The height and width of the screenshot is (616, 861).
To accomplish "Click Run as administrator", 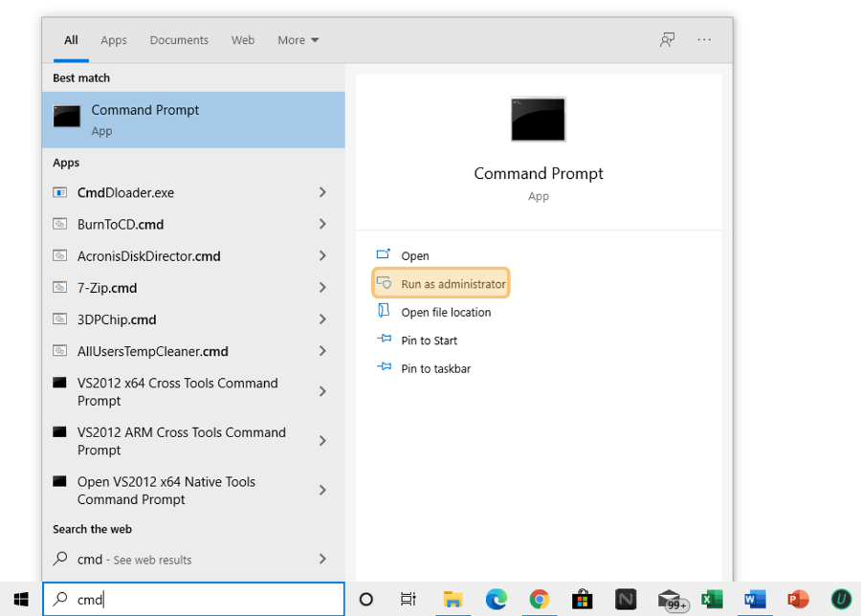I will pyautogui.click(x=441, y=283).
